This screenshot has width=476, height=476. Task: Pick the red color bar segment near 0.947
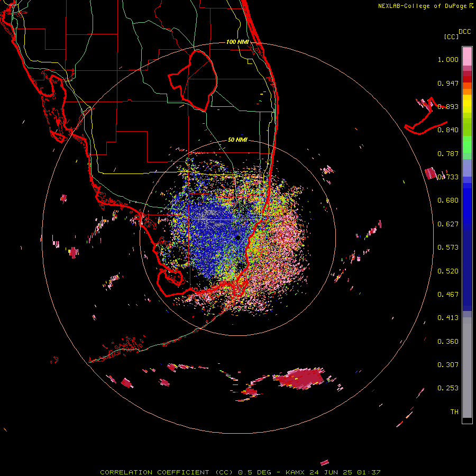coord(467,79)
